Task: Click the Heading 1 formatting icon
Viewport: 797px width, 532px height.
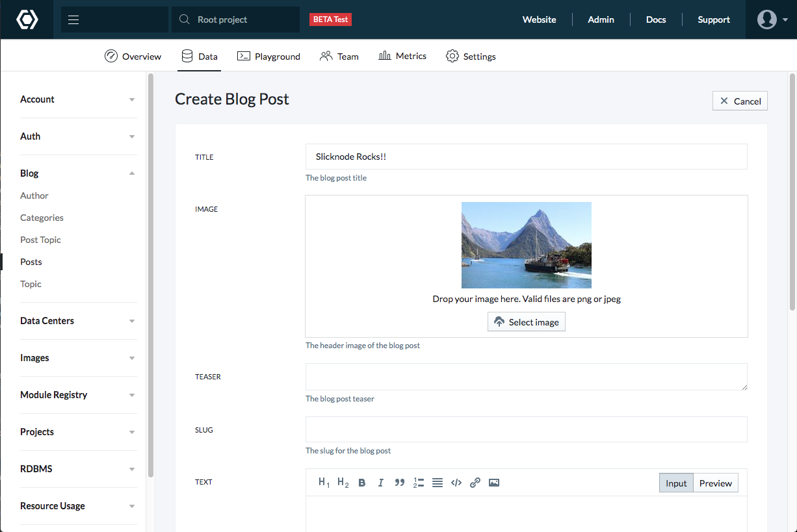Action: click(324, 483)
